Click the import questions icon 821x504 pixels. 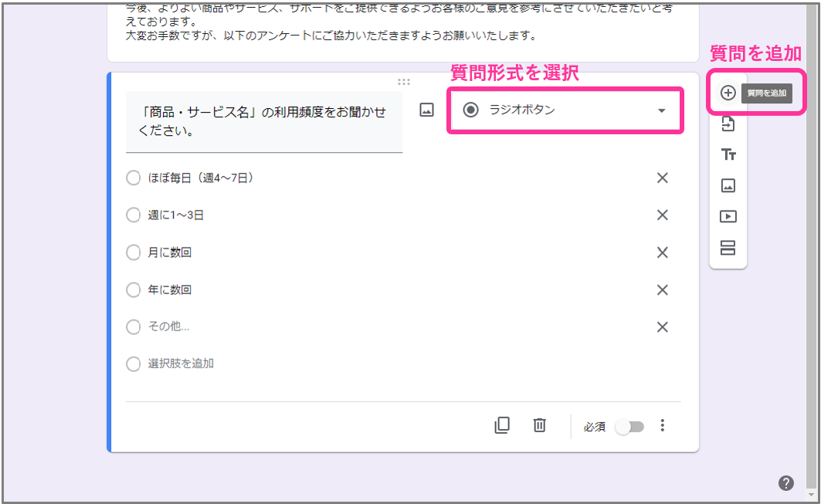point(728,124)
